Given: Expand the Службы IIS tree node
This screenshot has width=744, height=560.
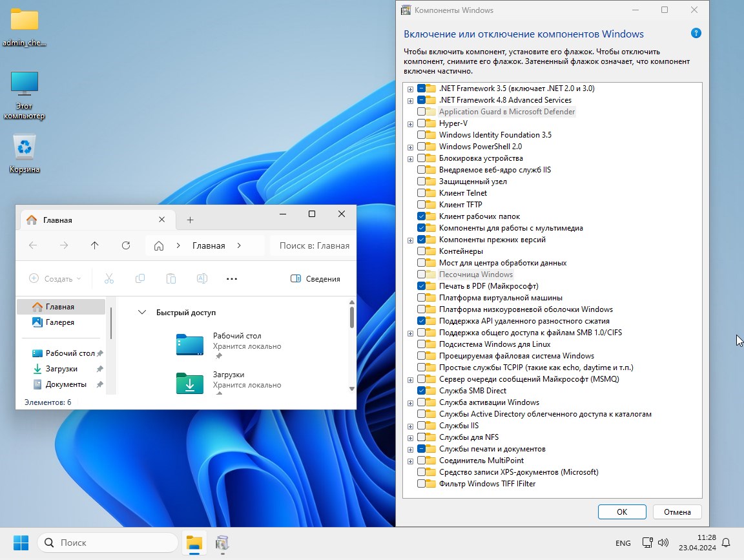Looking at the screenshot, I should click(410, 426).
